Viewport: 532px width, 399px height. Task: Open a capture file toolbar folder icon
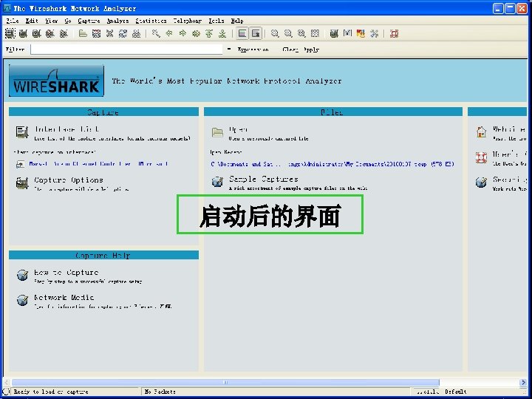click(x=83, y=33)
